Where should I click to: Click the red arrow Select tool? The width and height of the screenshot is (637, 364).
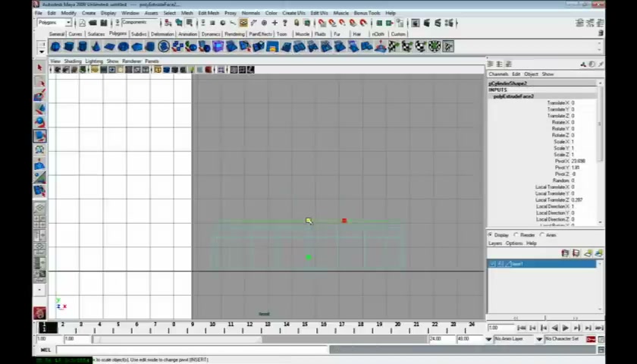tap(39, 67)
